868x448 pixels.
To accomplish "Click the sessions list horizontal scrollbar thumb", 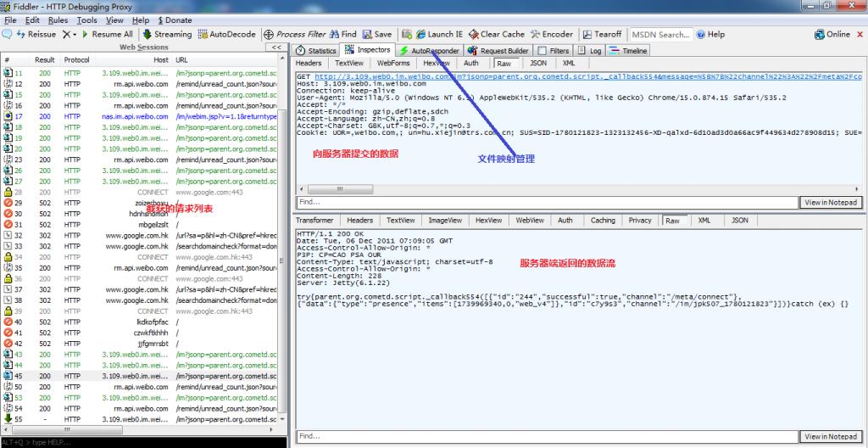I will click(69, 429).
